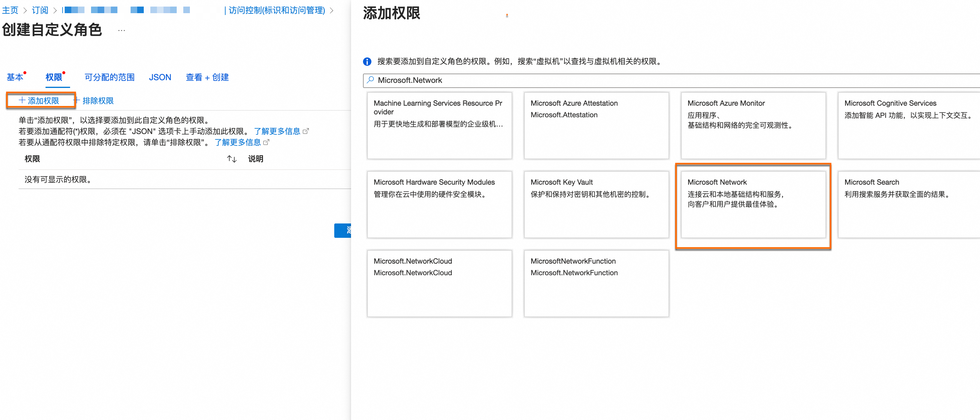Click the ellipsis next to page title

pyautogui.click(x=121, y=30)
